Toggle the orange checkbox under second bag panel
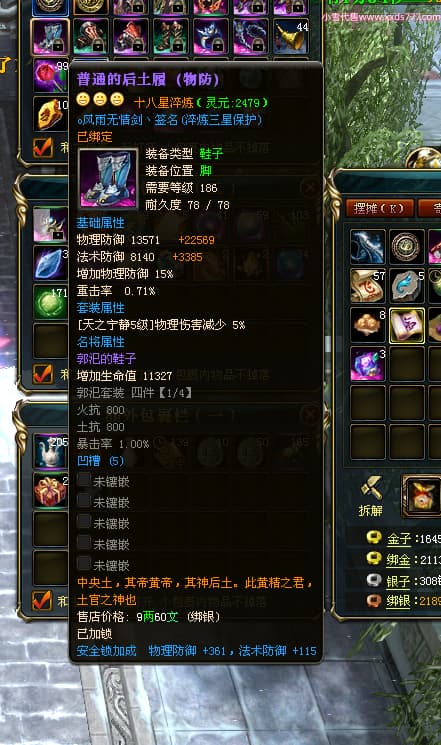 click(x=43, y=374)
